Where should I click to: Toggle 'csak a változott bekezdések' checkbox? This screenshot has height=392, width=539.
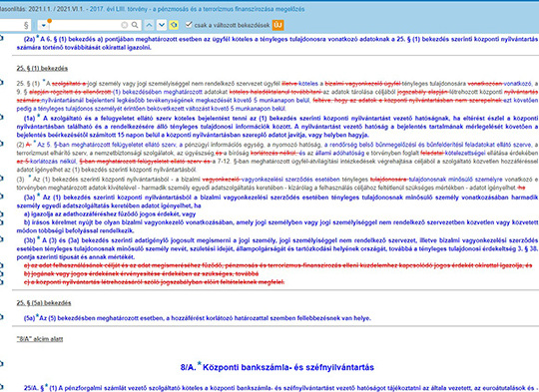coord(189,24)
